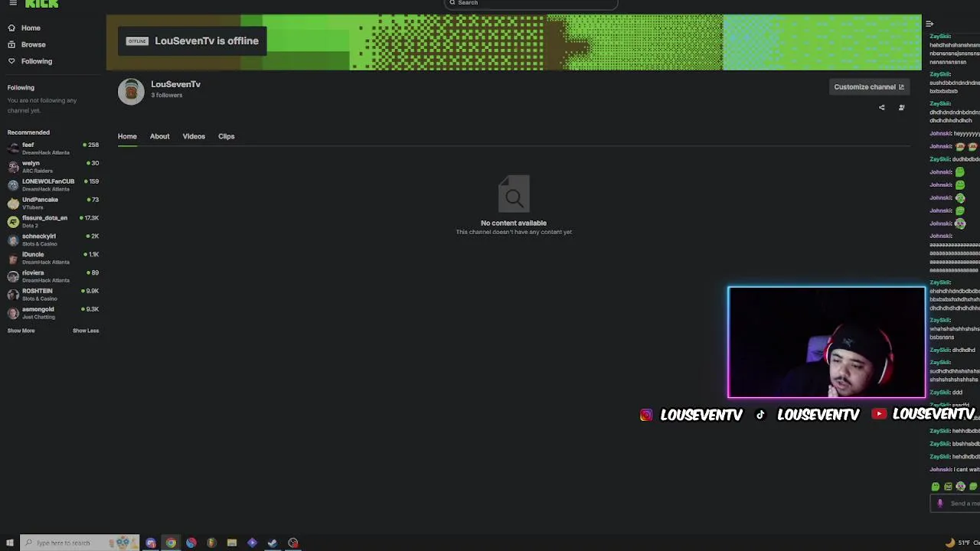The width and height of the screenshot is (980, 551).
Task: Click the Kick search field
Action: click(531, 4)
